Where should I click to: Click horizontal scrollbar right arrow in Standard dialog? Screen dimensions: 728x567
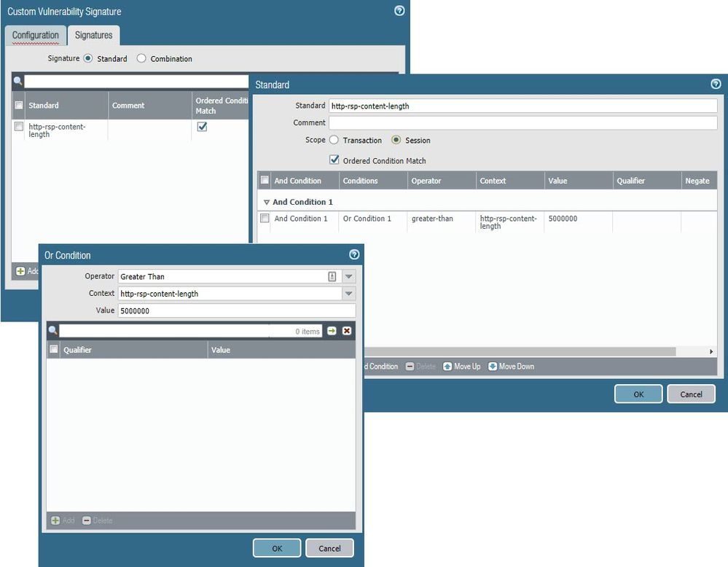711,351
